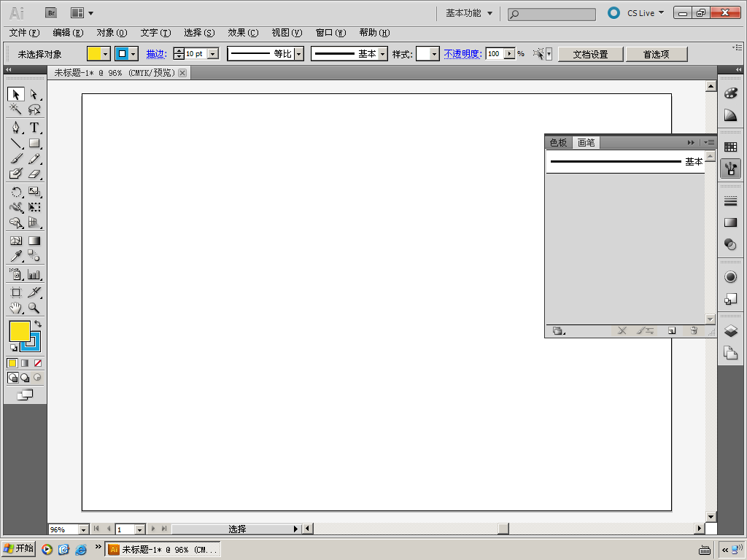
Task: Select the Paintbrush tool
Action: [x=16, y=158]
